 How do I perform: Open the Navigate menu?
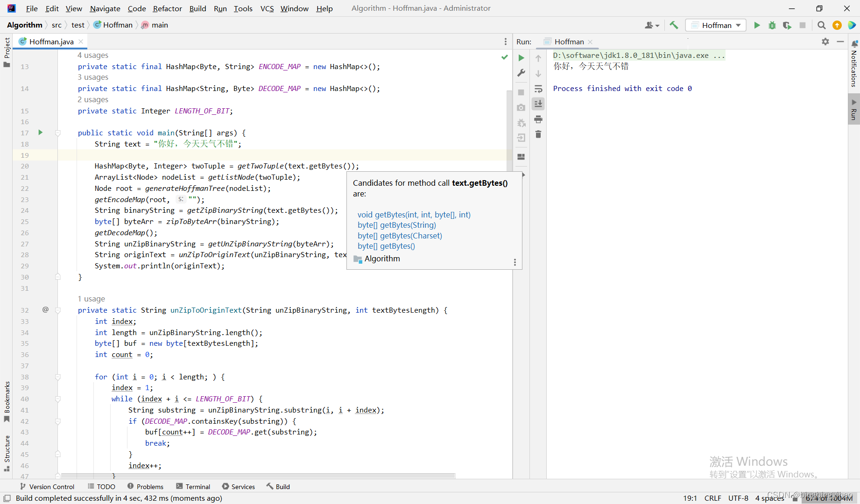click(105, 8)
